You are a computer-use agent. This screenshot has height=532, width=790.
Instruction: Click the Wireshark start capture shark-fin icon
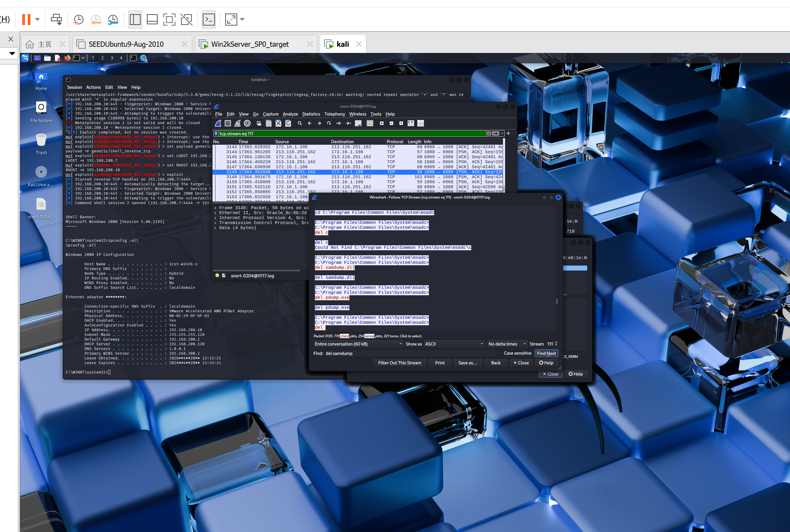point(218,124)
